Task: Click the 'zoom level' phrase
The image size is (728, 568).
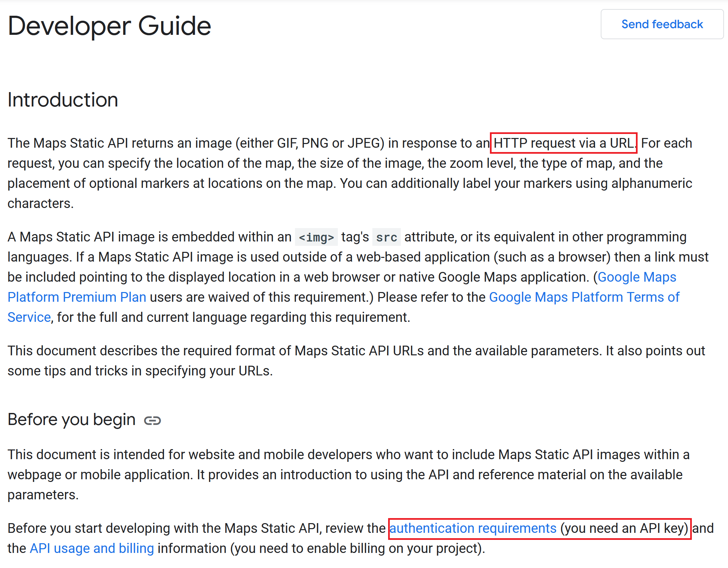Action: (x=481, y=163)
